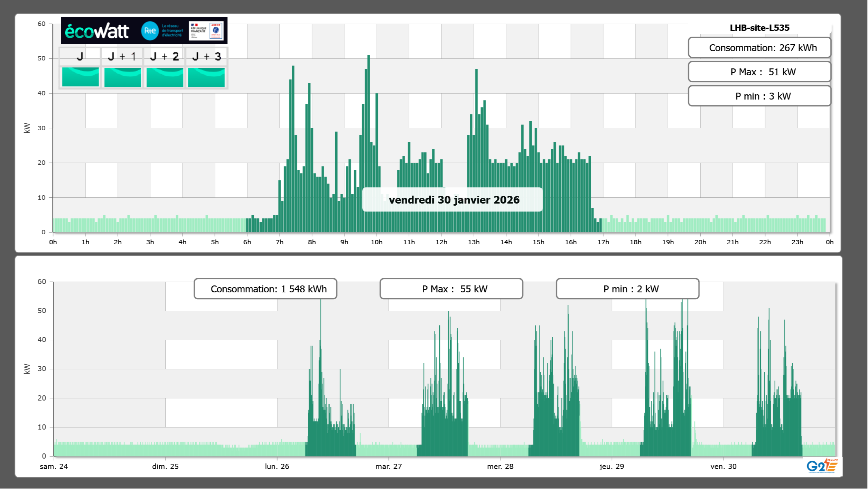Click the green signal under J + 3

coord(206,77)
